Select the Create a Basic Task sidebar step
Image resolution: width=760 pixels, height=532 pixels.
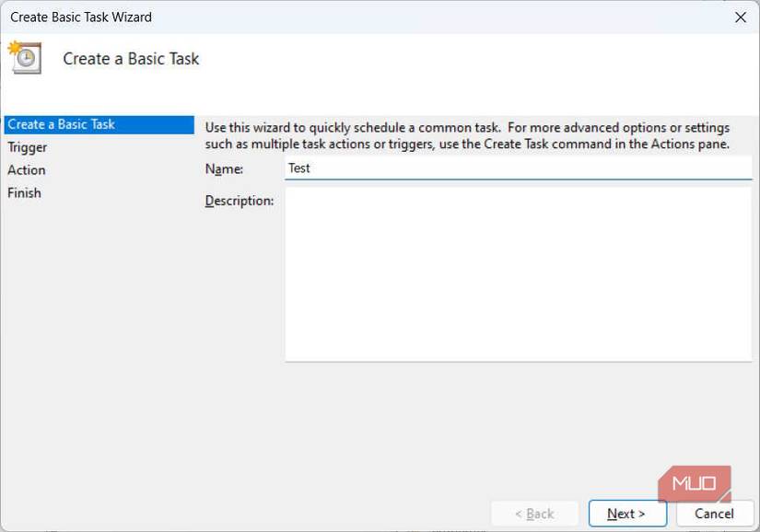click(x=62, y=123)
